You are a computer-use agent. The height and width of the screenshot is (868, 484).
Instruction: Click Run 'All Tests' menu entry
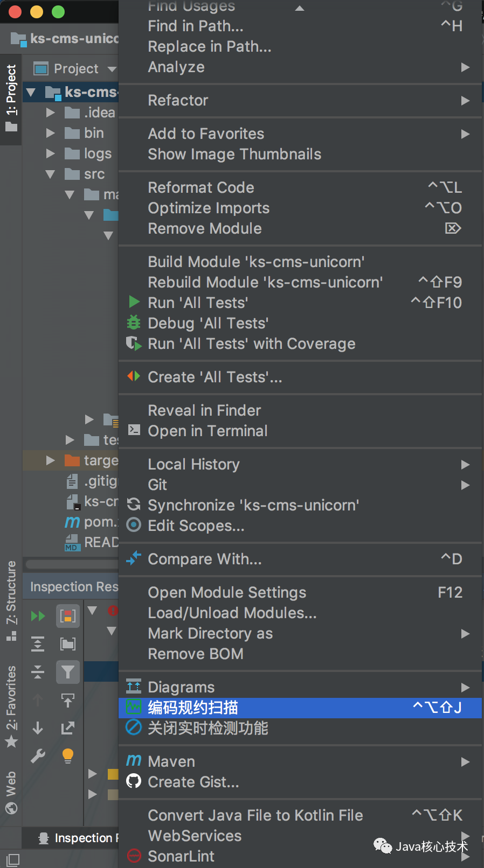(198, 303)
